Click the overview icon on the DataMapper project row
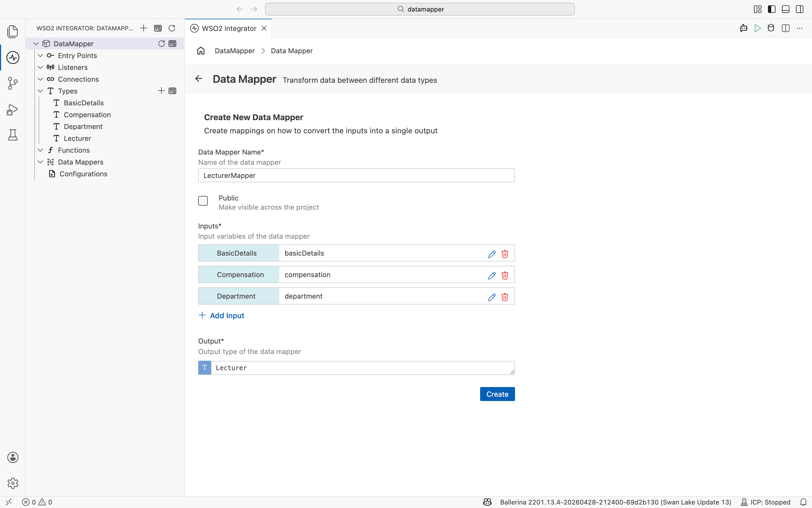The image size is (812, 508). tap(172, 44)
